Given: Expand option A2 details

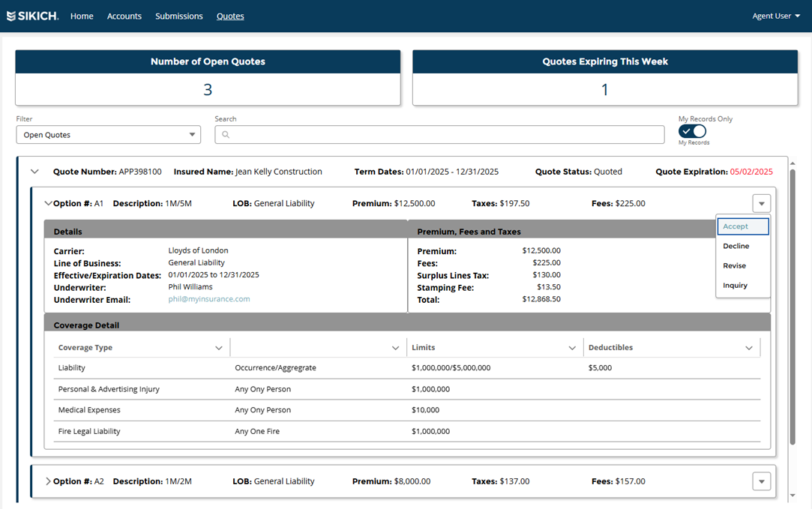Looking at the screenshot, I should (49, 481).
